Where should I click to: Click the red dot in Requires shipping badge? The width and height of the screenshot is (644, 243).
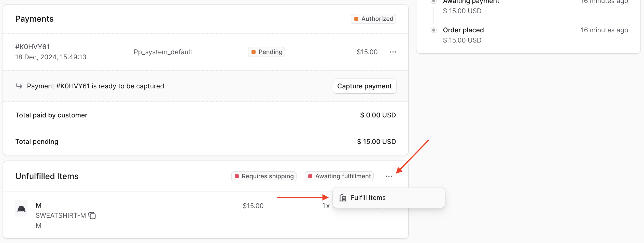click(236, 176)
